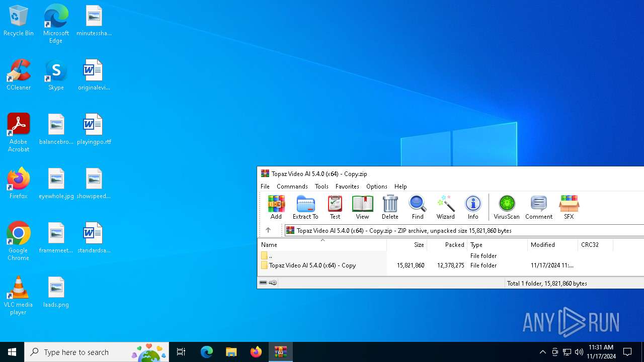Open the notification center
Screen dimensions: 644x362
pyautogui.click(x=627, y=352)
